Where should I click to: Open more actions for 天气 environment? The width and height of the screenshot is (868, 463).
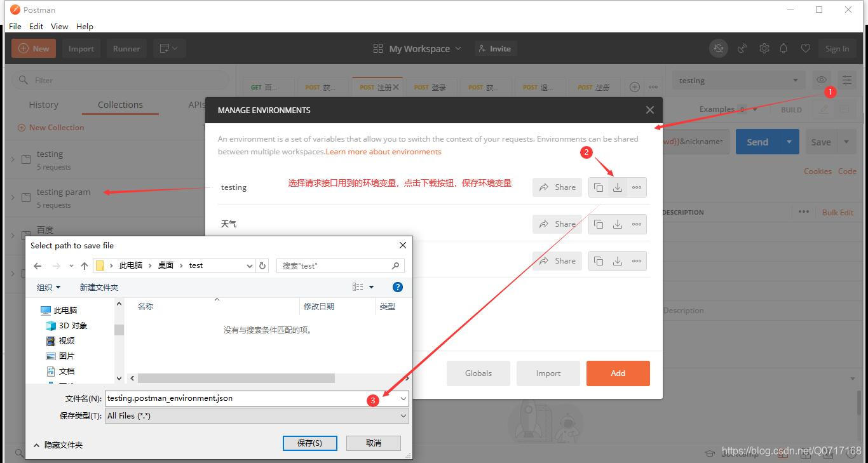click(637, 224)
